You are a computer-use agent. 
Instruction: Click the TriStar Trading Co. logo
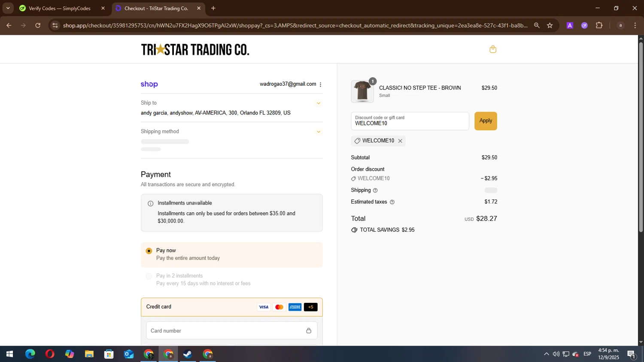[x=195, y=49]
